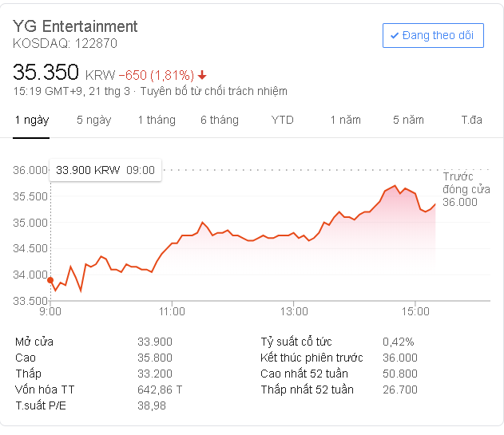
Task: Switch to the '1 năm' tab
Action: pyautogui.click(x=345, y=120)
